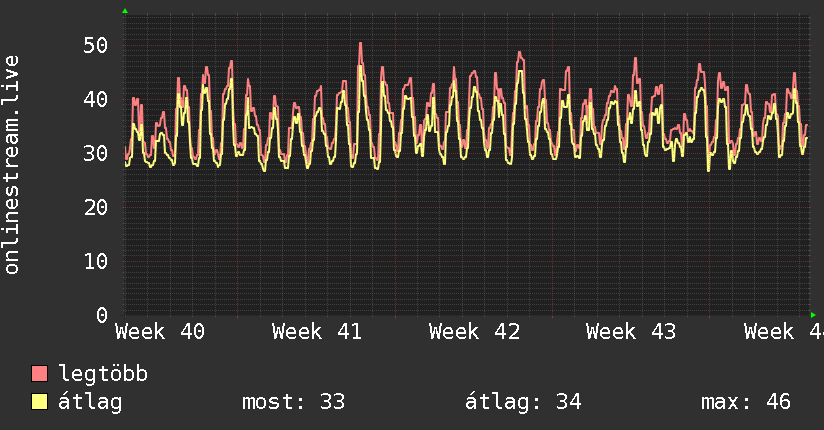Click the y-axis value 20

[x=96, y=208]
